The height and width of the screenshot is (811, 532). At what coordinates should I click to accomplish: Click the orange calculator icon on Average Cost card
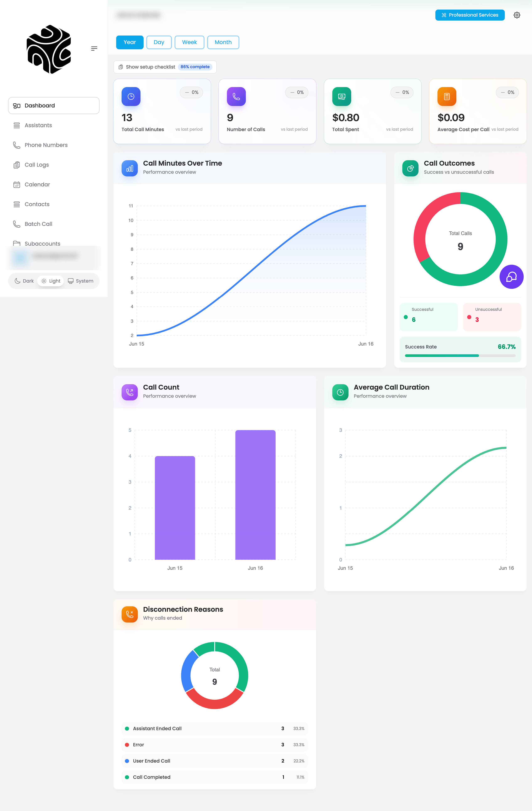tap(447, 97)
